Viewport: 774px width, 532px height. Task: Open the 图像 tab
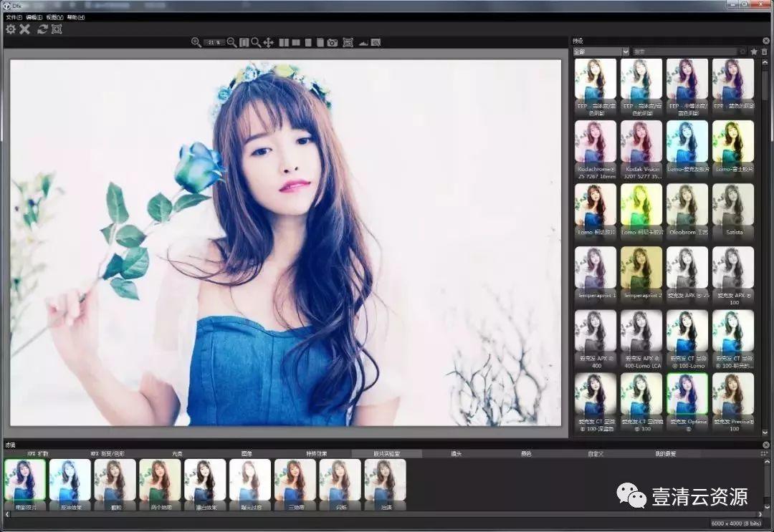[x=247, y=454]
